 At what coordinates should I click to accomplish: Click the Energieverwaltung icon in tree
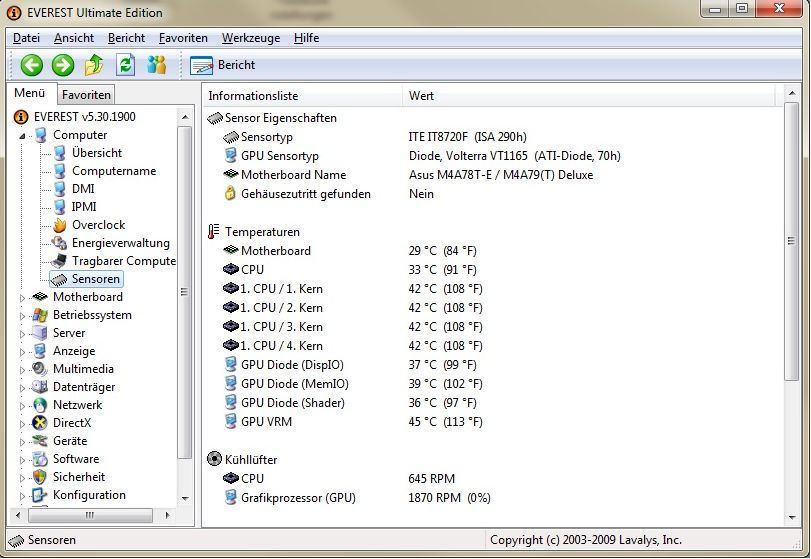point(60,243)
